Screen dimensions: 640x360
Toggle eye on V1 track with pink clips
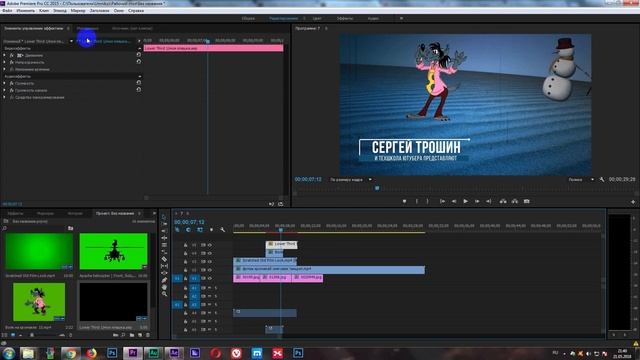[x=210, y=278]
